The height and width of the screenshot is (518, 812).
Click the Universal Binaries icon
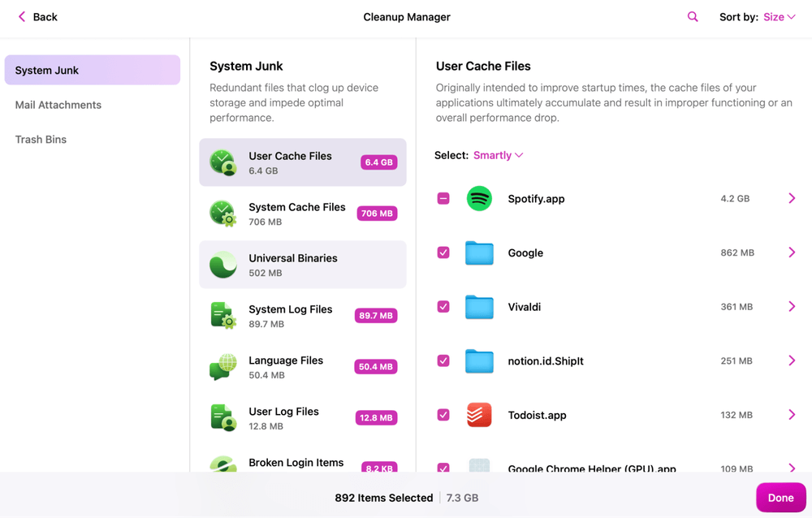223,264
